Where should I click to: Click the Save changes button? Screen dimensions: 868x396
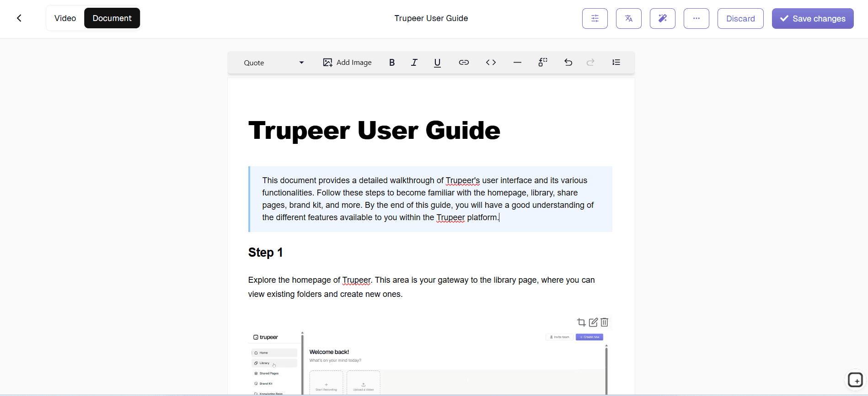click(x=813, y=18)
